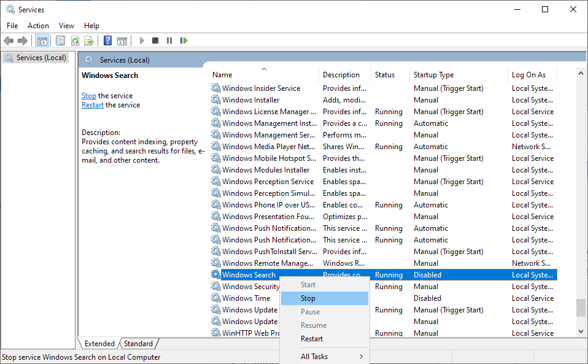Choose Stop in the context menu
This screenshot has height=364, width=588.
[308, 298]
